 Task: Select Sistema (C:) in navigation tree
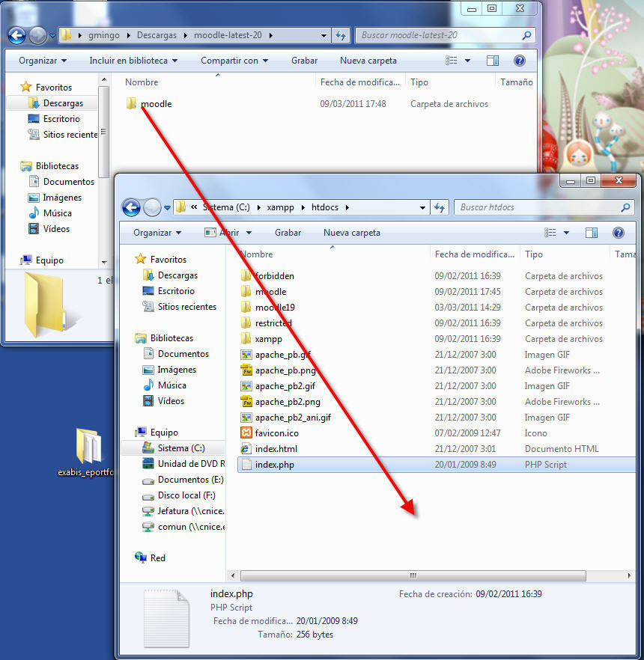[180, 448]
